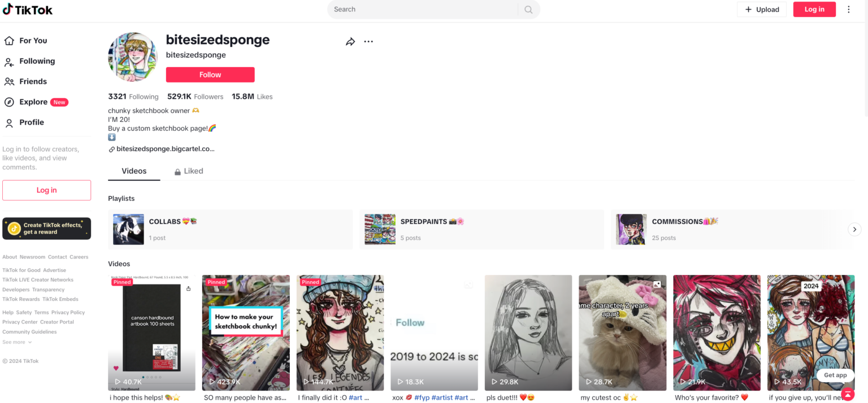The width and height of the screenshot is (868, 403).
Task: Follow bitesizedsponge
Action: point(210,74)
